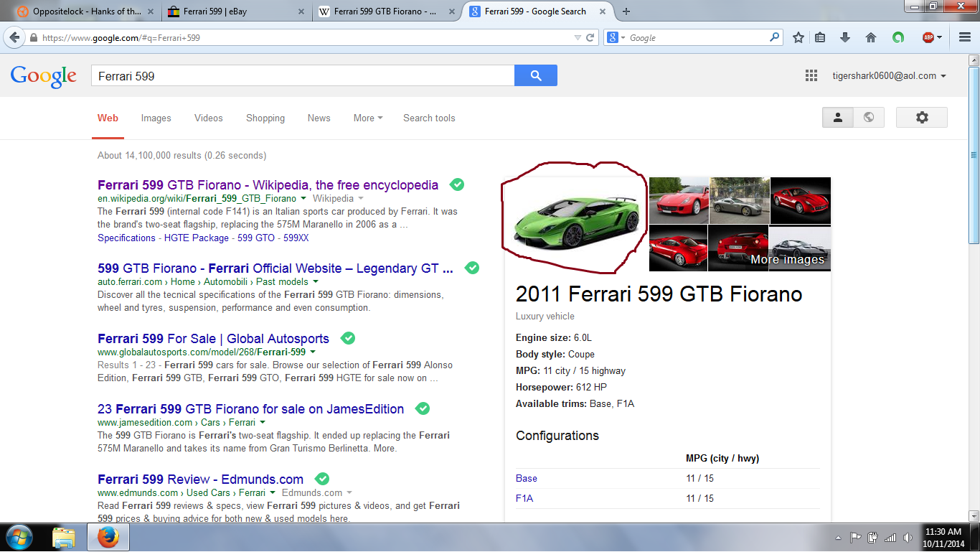Open dropdown arrow after en.wikipedia.org result URL
The height and width of the screenshot is (552, 980).
[303, 198]
